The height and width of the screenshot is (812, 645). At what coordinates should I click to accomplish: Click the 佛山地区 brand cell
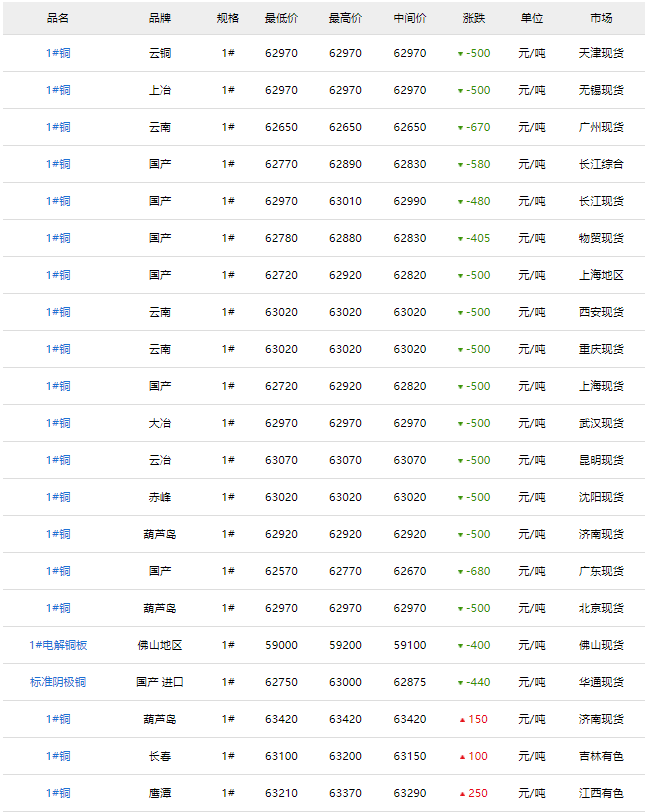(x=160, y=645)
